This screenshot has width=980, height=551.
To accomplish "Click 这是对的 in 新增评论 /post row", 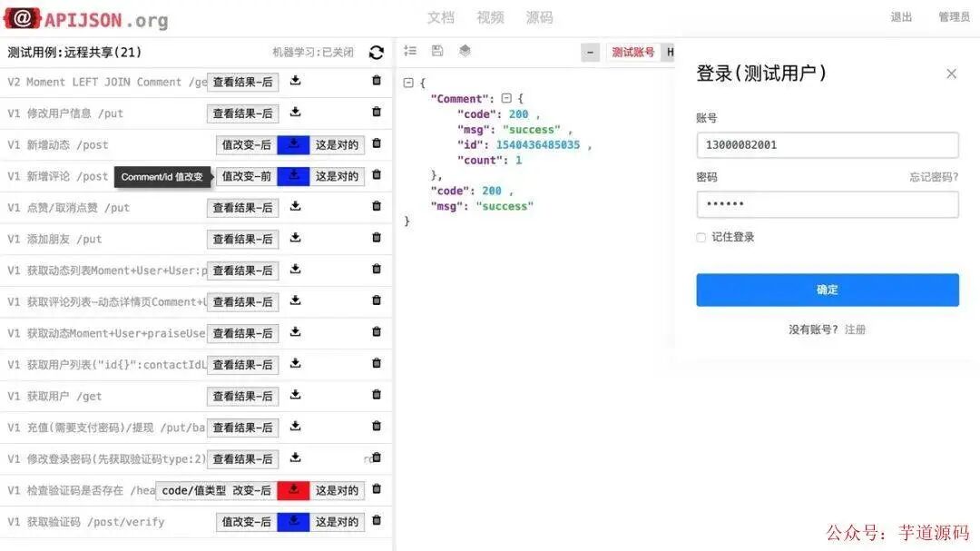I will click(x=337, y=176).
